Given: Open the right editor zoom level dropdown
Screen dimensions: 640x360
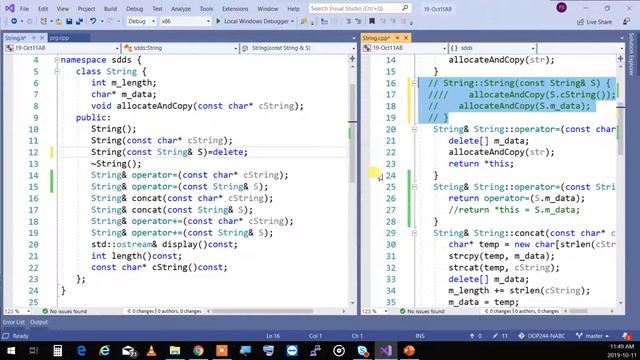Looking at the screenshot, I should (374, 311).
